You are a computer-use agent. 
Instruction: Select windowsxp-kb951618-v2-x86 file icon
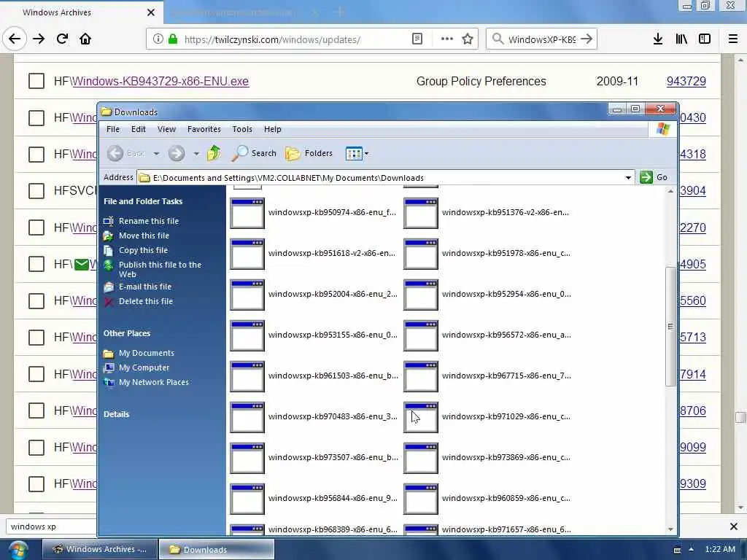[247, 254]
